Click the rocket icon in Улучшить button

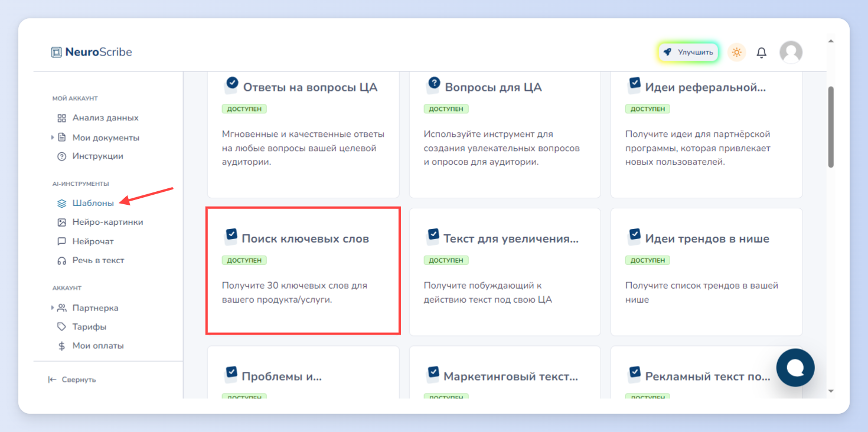[x=667, y=52]
